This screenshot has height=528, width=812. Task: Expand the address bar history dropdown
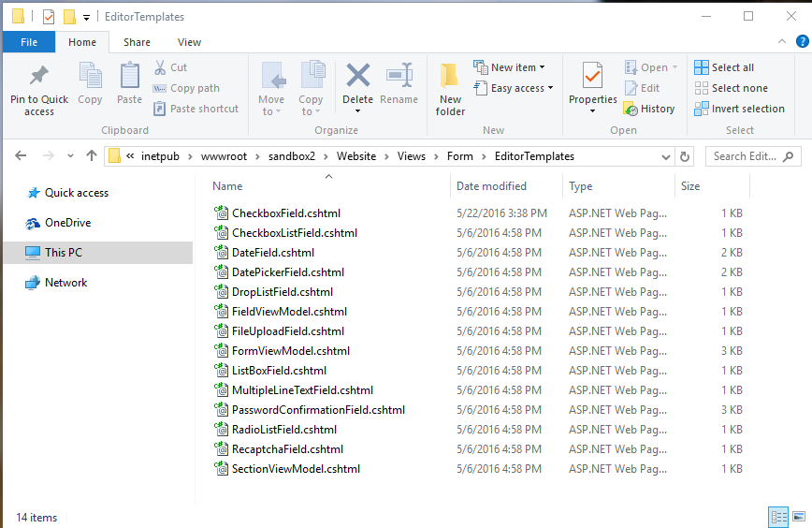click(664, 156)
